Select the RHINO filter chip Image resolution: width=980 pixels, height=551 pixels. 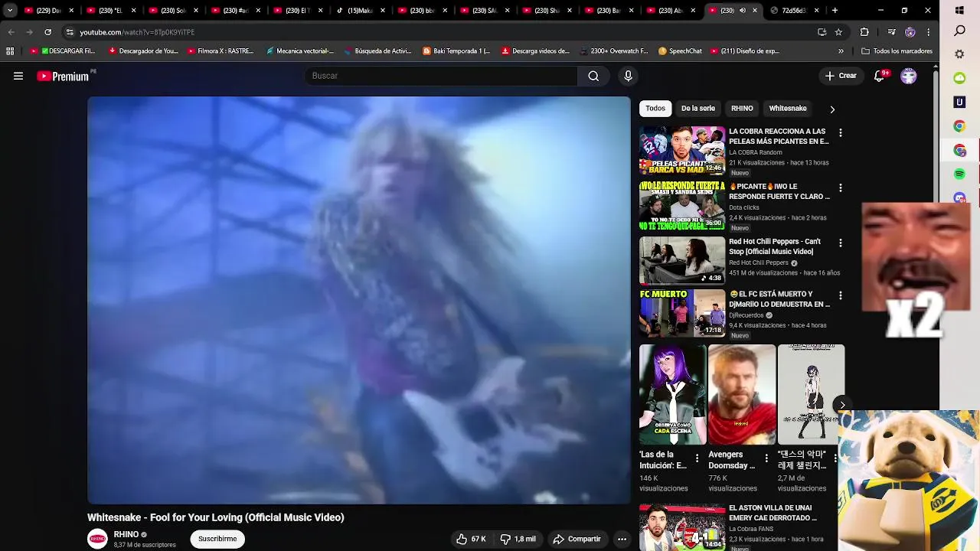click(x=742, y=109)
